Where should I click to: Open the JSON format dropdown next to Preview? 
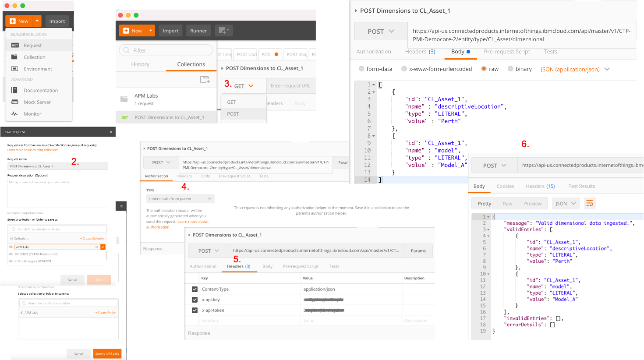coord(566,203)
